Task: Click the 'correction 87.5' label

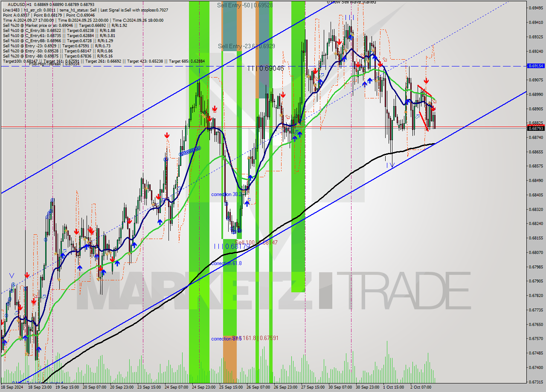Action: [227, 339]
